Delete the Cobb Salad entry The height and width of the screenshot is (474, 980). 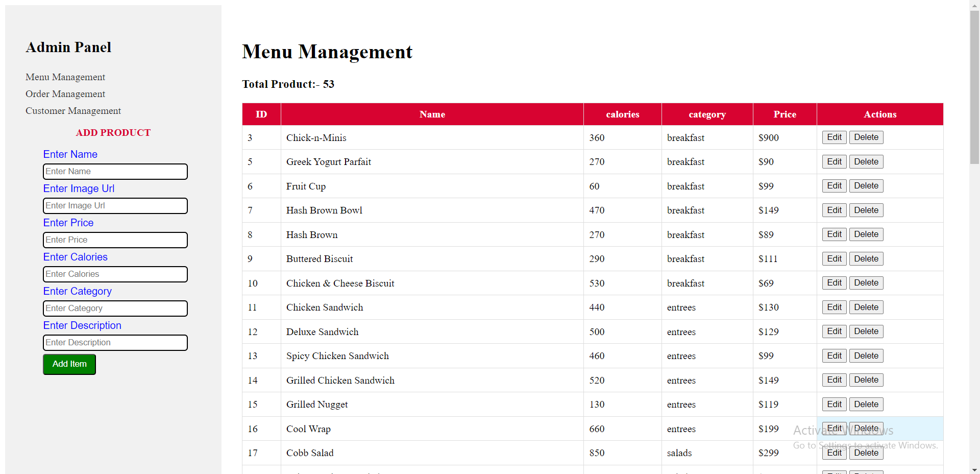pyautogui.click(x=866, y=453)
